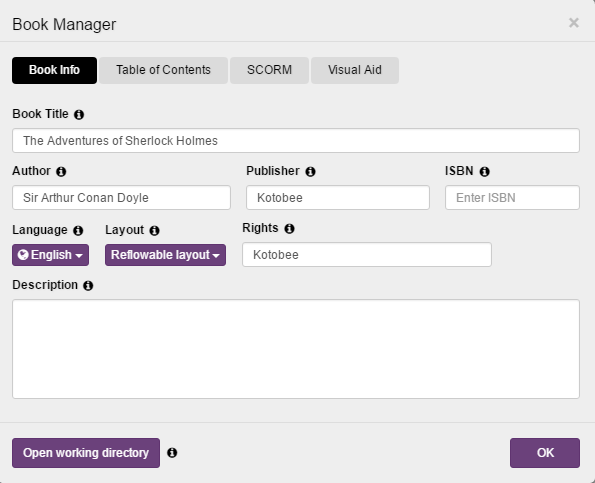Click the Publisher info icon

pyautogui.click(x=310, y=171)
